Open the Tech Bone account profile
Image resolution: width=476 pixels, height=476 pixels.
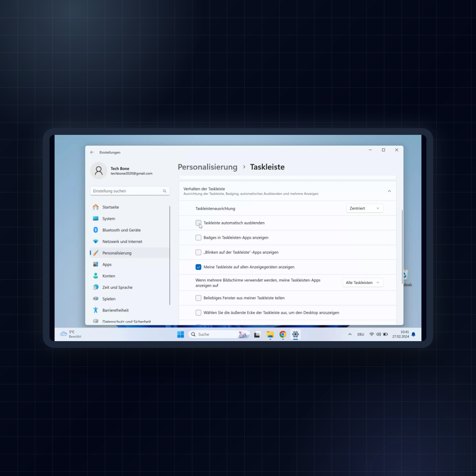pyautogui.click(x=122, y=171)
